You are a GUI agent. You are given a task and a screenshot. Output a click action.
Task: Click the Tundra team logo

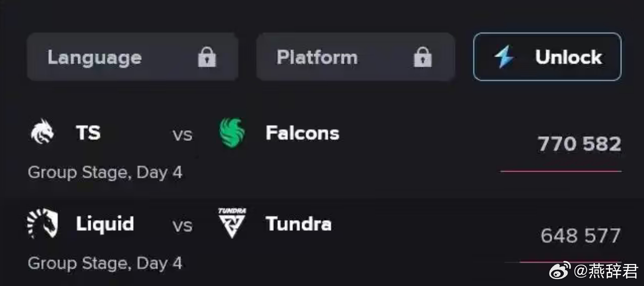(x=232, y=223)
